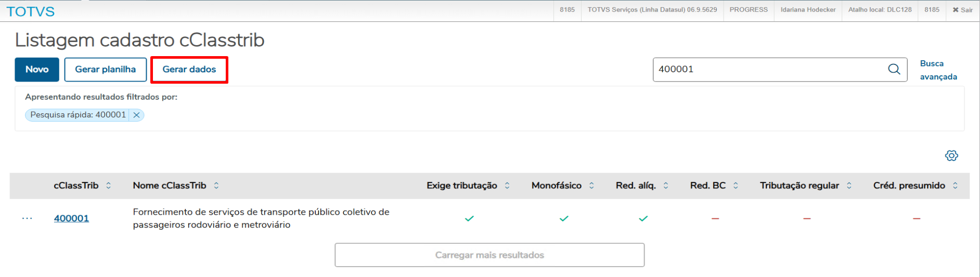Open row actions ellipsis for 400001

pos(27,218)
